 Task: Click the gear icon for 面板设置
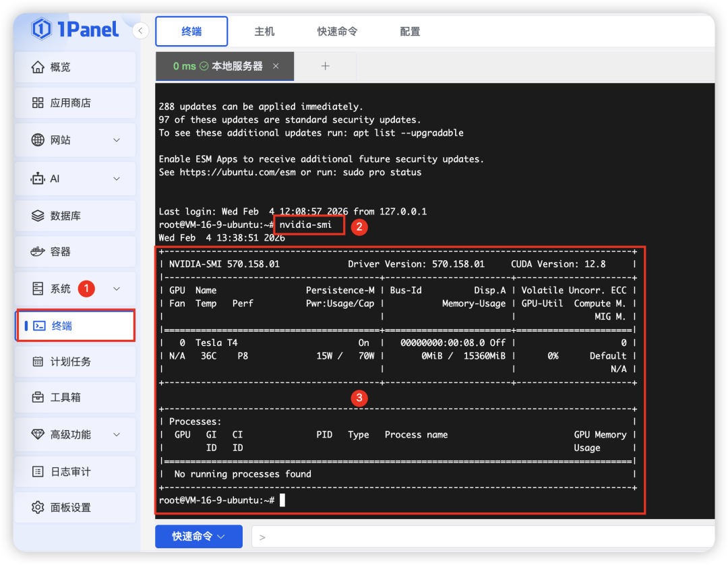(x=38, y=508)
